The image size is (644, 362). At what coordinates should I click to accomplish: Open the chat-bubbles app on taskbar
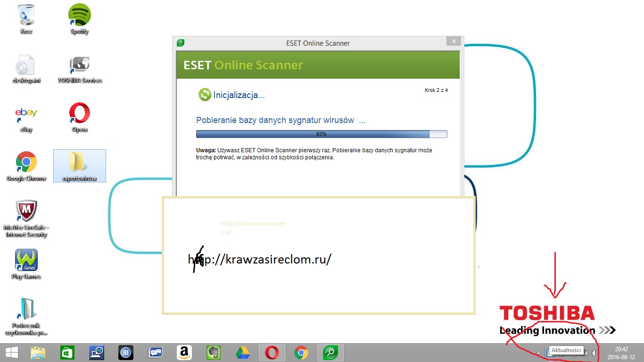point(155,353)
